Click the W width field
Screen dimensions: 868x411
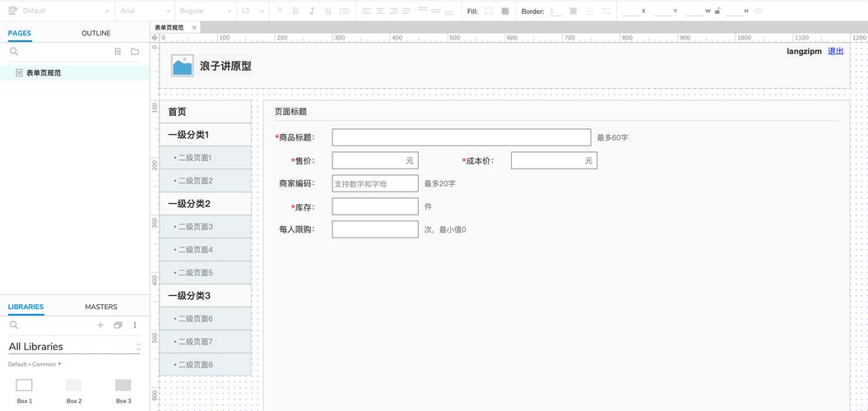click(694, 11)
